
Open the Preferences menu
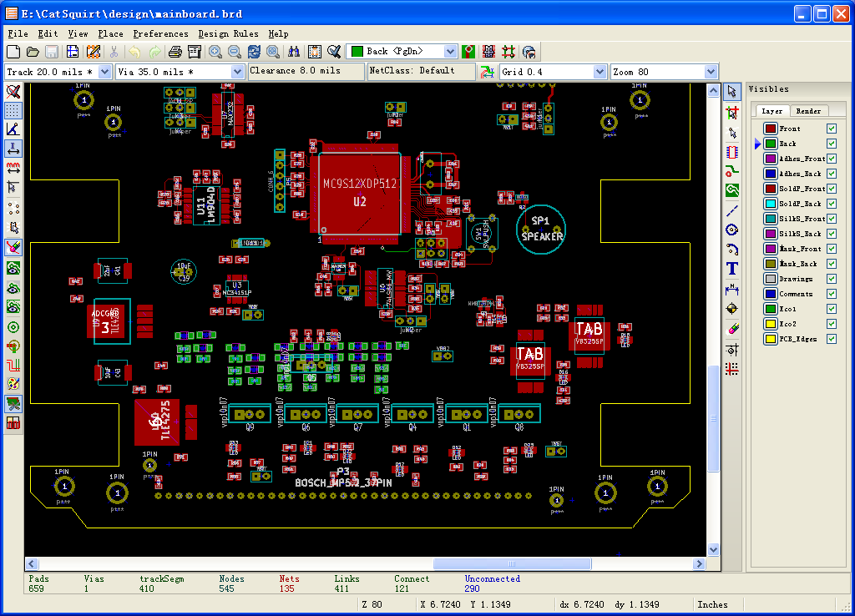(x=160, y=34)
